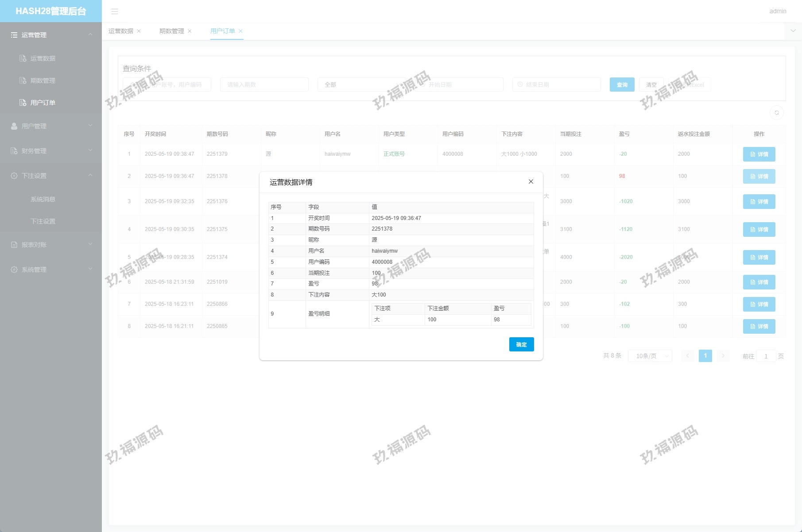Click the 确定 button in the dialog
802x532 pixels.
(x=521, y=344)
